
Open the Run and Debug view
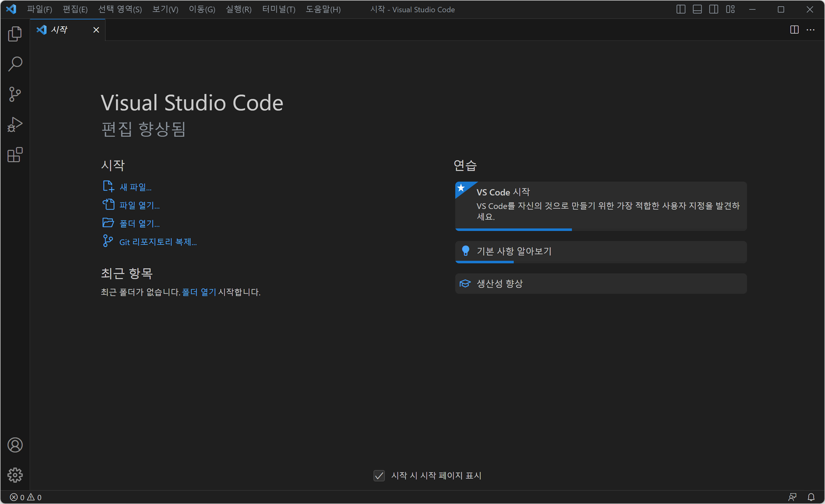point(15,125)
